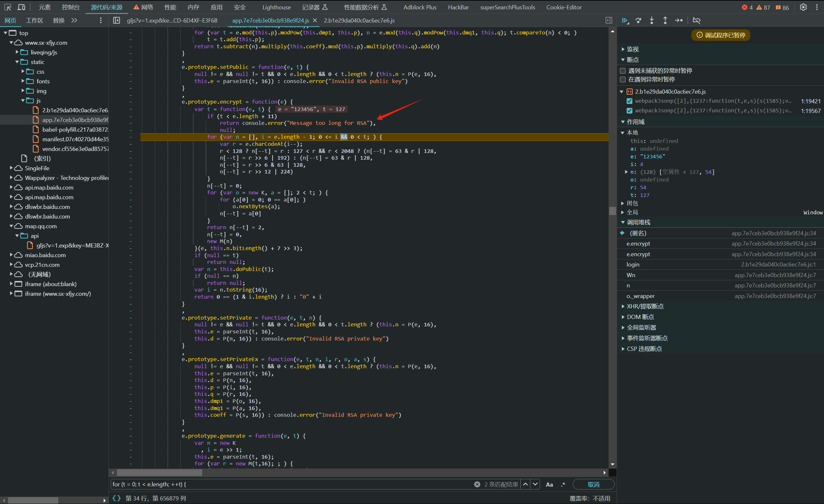Step into next function call
Screen dimensions: 824x504
coord(652,20)
